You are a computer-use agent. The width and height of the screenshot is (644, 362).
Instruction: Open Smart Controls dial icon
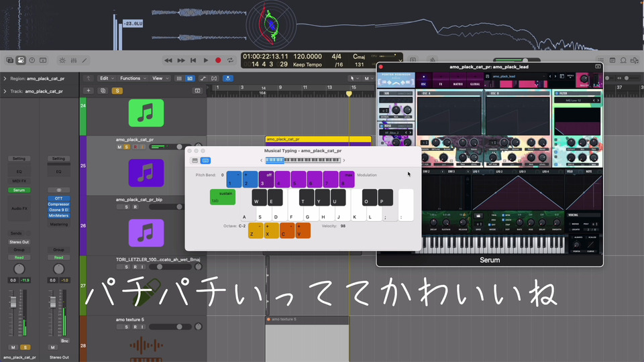point(62,60)
